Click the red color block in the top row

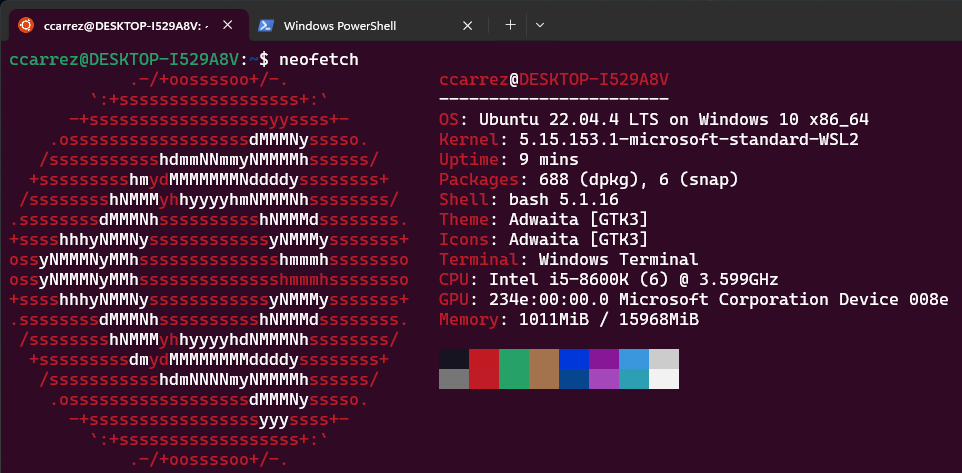[x=484, y=359]
